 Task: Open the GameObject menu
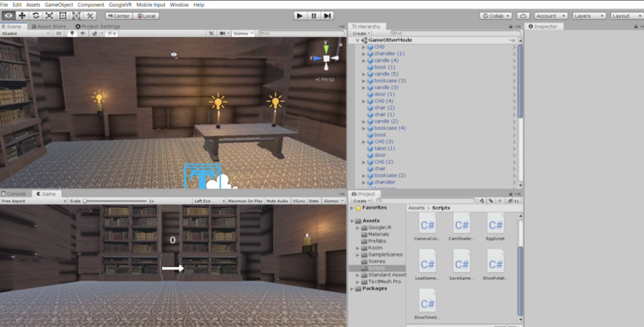pyautogui.click(x=58, y=4)
